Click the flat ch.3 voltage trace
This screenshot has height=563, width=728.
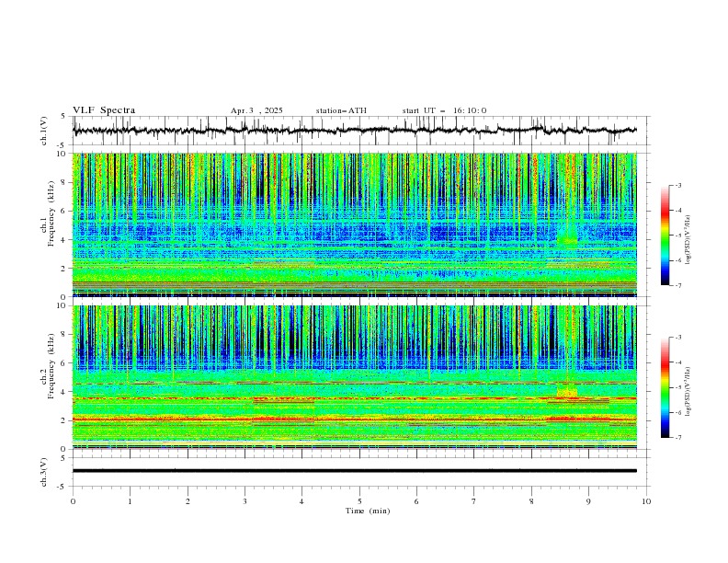354,471
